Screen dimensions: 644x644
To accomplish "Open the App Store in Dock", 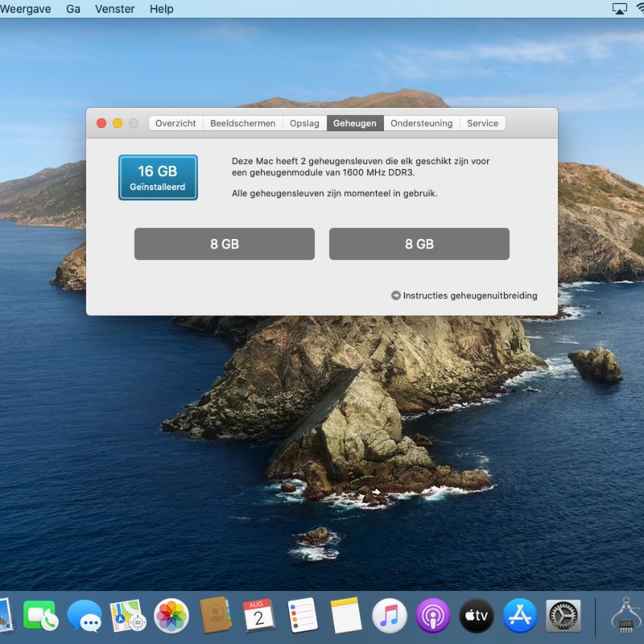I will 520,616.
